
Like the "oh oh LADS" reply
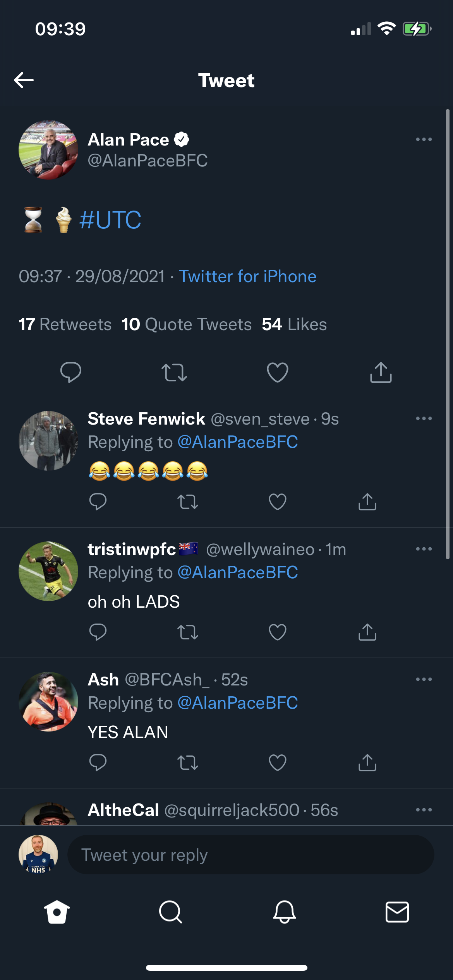[x=278, y=632]
